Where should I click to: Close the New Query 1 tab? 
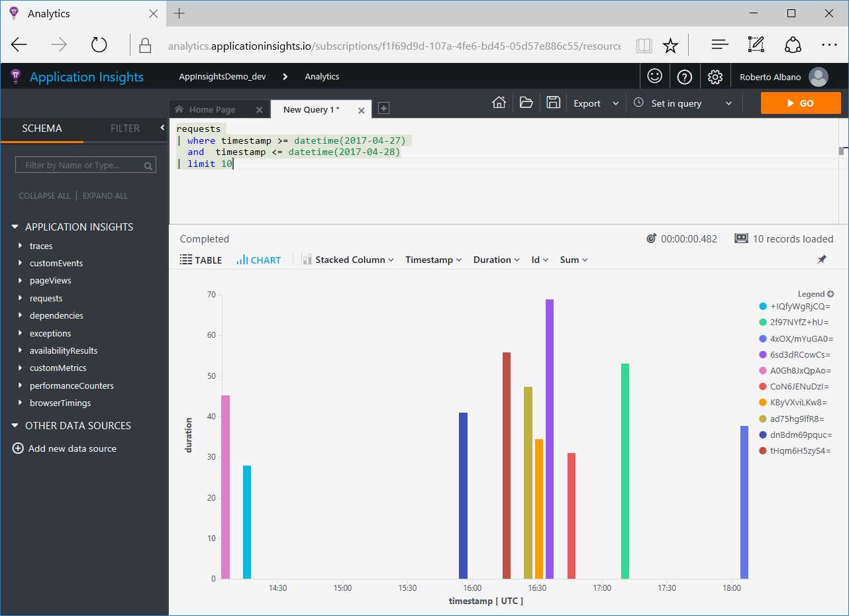361,111
